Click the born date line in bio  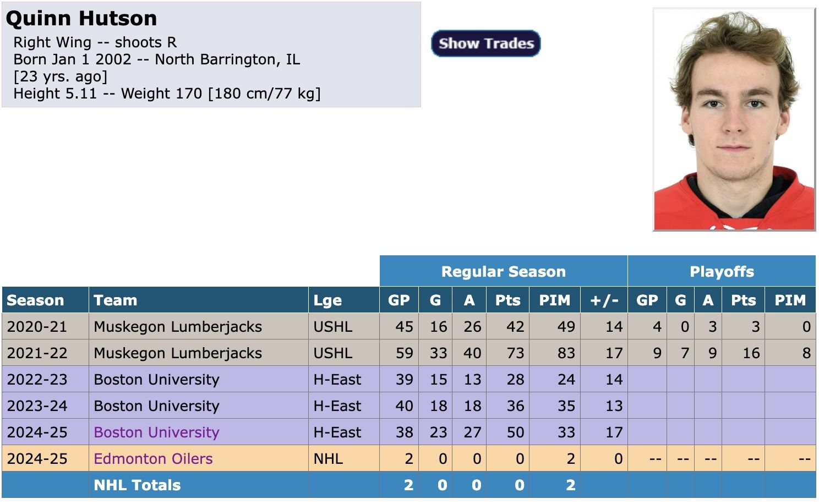coord(157,59)
